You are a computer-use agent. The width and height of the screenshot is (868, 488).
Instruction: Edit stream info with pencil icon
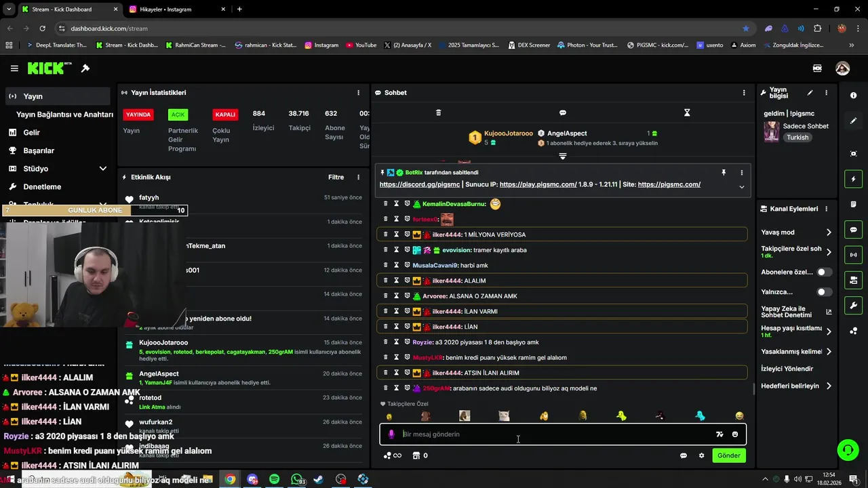click(x=810, y=93)
